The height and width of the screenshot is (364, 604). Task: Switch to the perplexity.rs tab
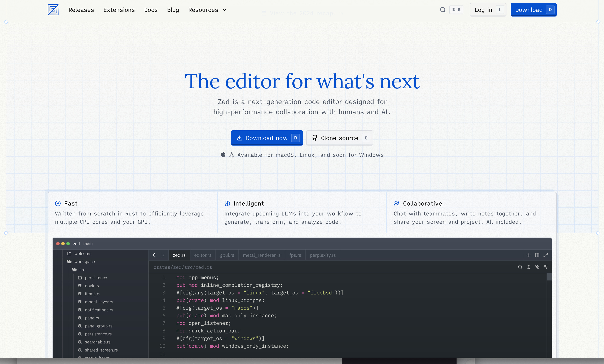click(323, 255)
